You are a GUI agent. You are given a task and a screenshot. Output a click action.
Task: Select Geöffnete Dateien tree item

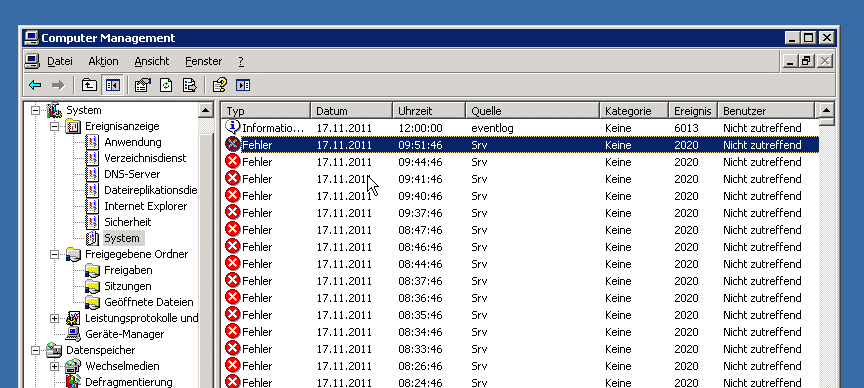(x=149, y=303)
